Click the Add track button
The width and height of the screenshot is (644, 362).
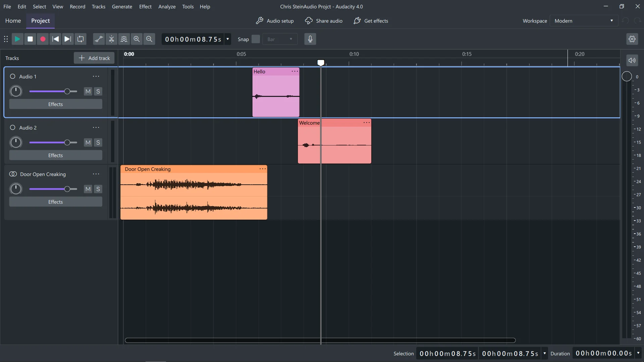(94, 58)
